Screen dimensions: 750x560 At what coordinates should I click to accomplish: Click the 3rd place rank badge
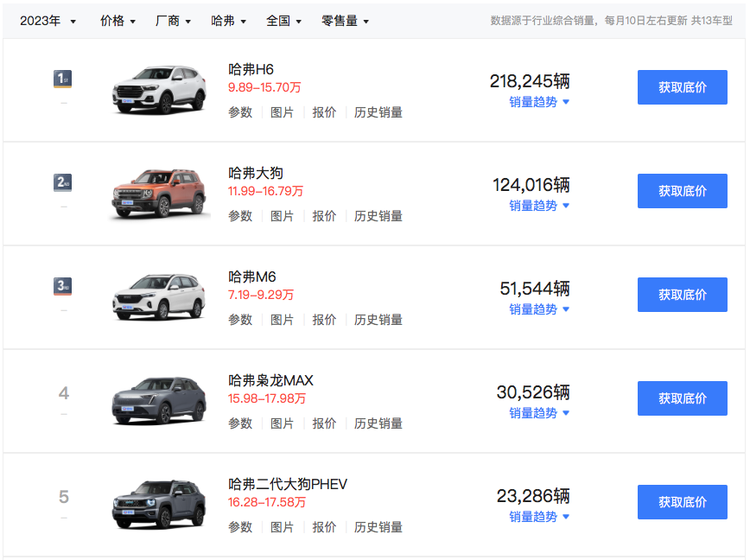tap(63, 286)
